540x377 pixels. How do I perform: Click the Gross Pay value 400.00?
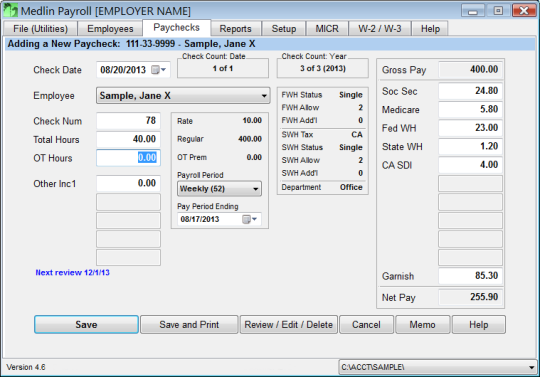point(470,70)
